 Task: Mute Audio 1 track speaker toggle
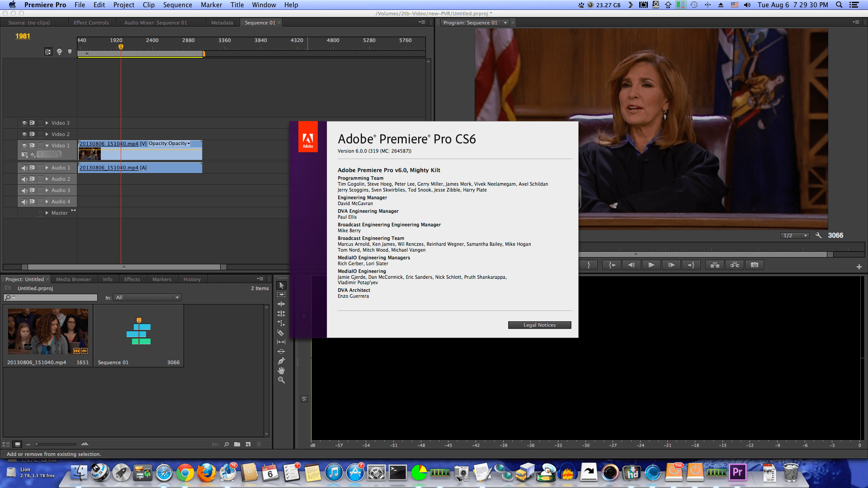[24, 168]
